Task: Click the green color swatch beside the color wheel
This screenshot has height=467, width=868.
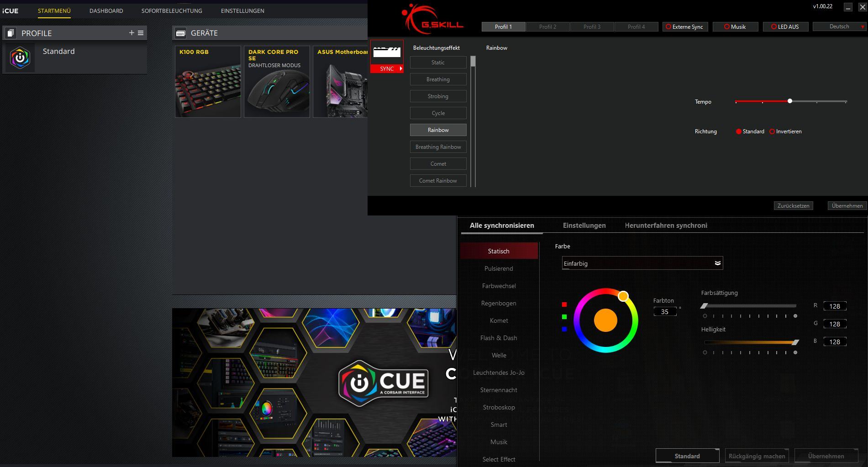Action: [564, 317]
